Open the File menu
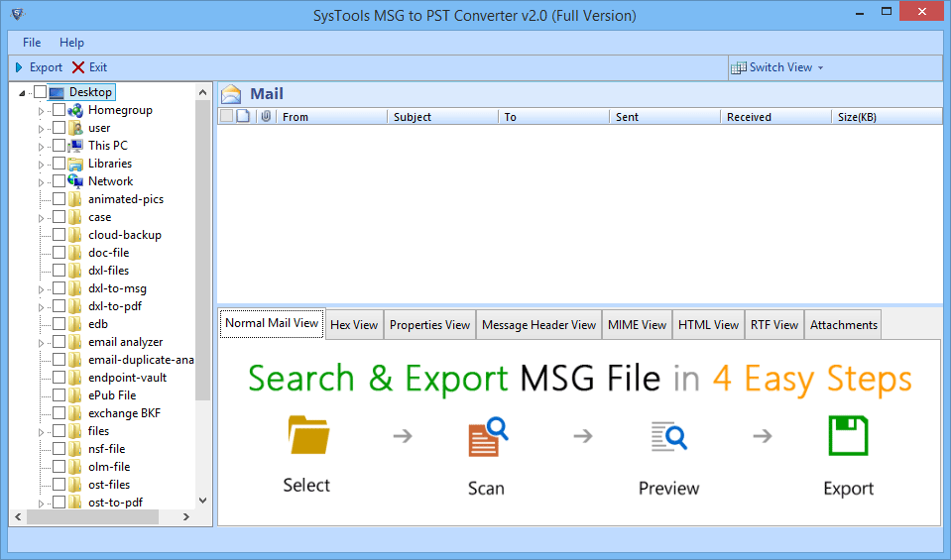 point(32,43)
